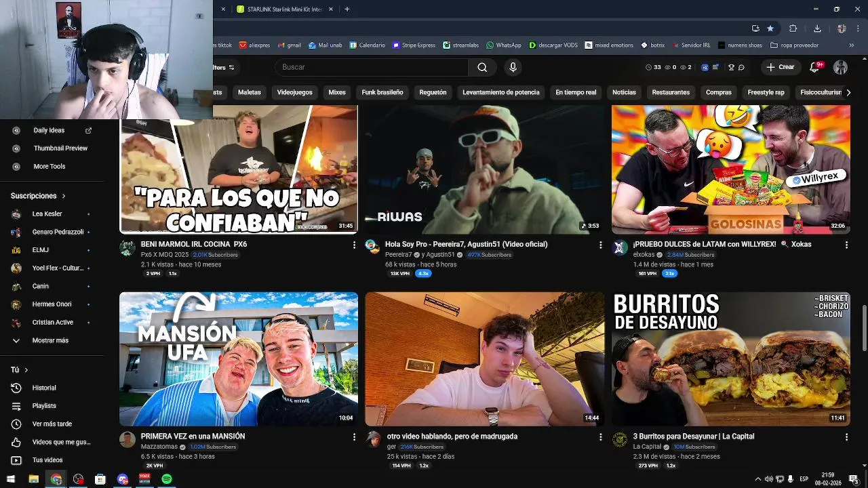Open Tus videos in sidebar

[47, 460]
